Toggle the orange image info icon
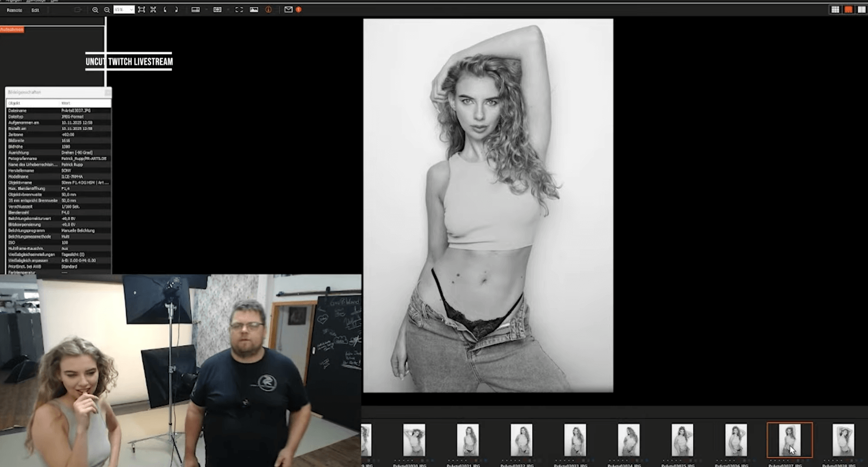868x467 pixels. 268,9
